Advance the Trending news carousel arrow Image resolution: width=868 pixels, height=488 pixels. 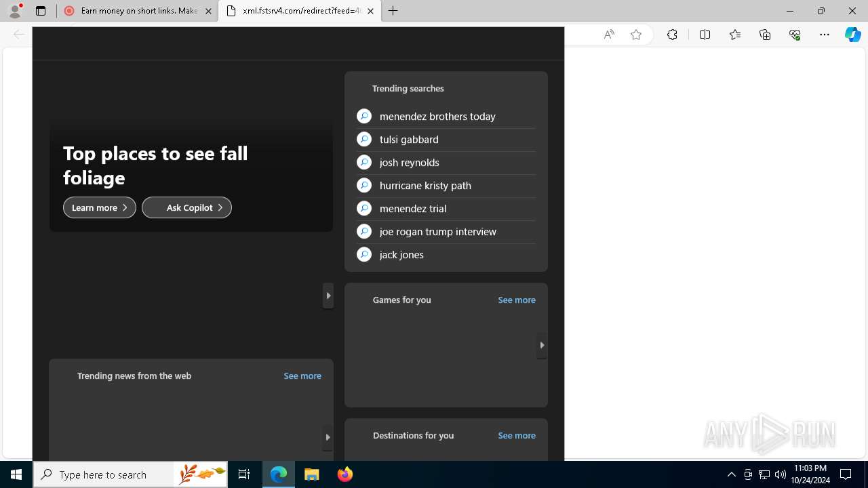point(328,437)
